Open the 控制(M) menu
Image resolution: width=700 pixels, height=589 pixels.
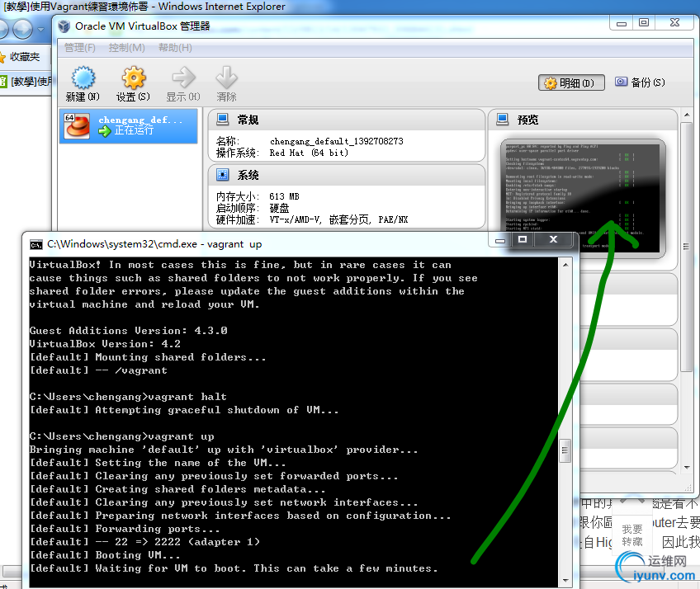pyautogui.click(x=127, y=48)
